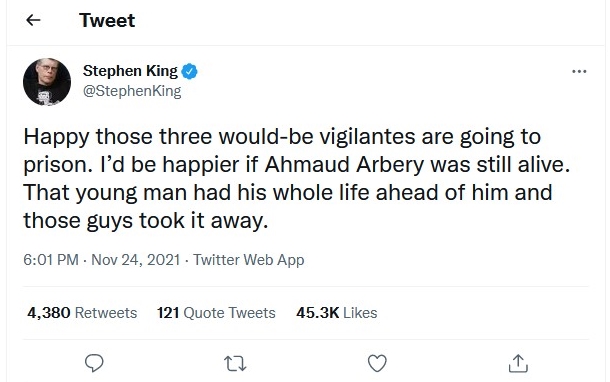This screenshot has width=610, height=382.
Task: Click the Tweet page header title
Action: coord(107,20)
